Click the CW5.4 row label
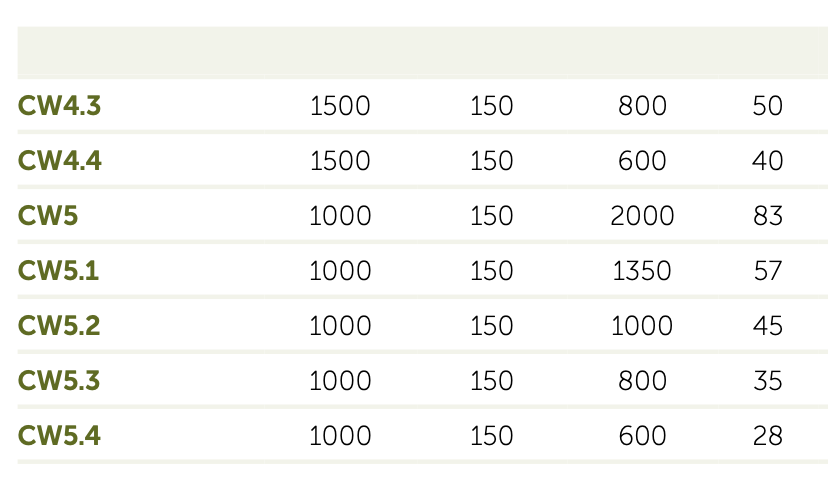The image size is (828, 492). coord(60,436)
